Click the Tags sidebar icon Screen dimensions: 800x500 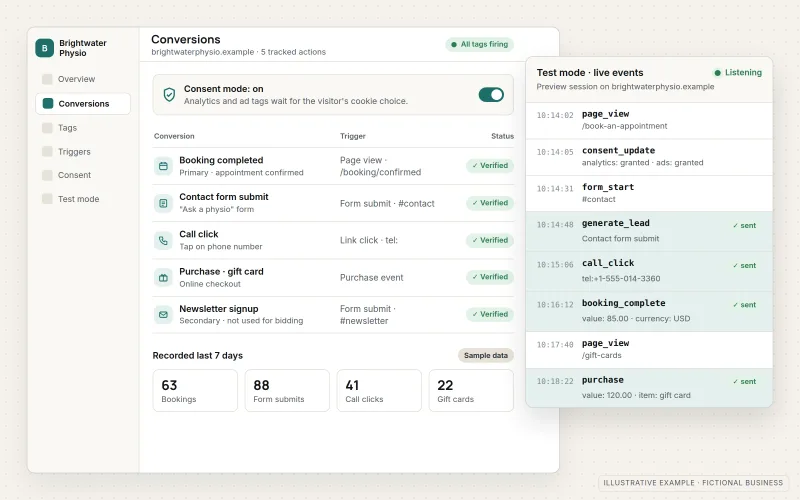point(47,128)
